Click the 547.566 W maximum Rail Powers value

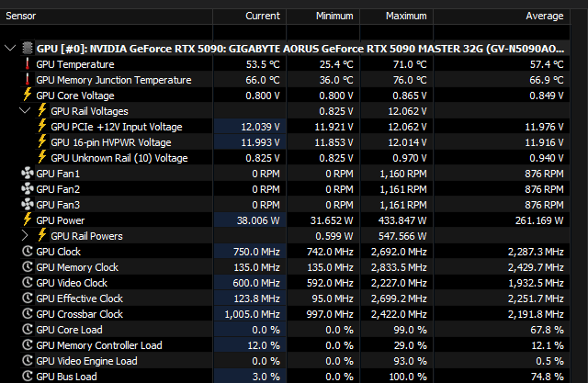coord(402,236)
